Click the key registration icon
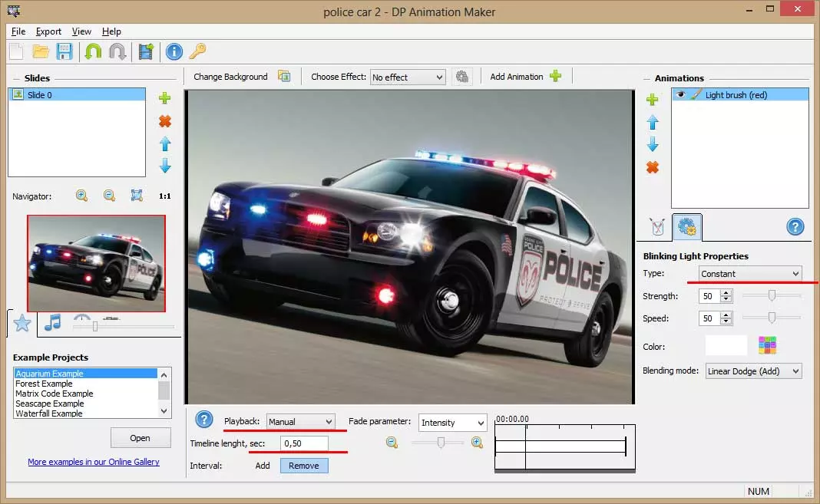Screen dimensions: 820x504 (x=197, y=51)
